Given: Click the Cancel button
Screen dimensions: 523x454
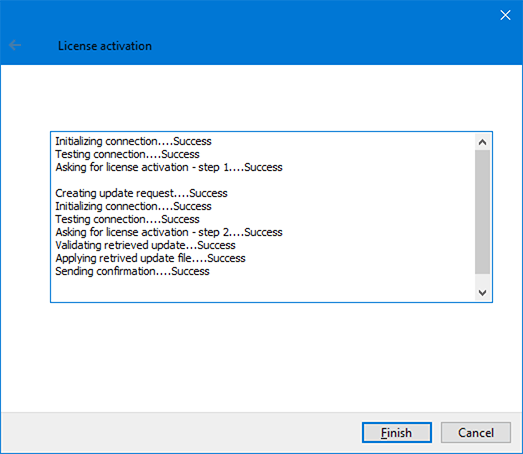Looking at the screenshot, I should click(x=476, y=433).
